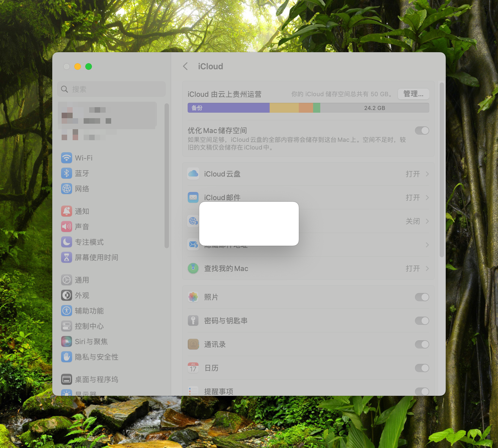Image resolution: width=498 pixels, height=448 pixels.
Task: Click the 提醒事项 reminders list icon
Action: tap(193, 391)
